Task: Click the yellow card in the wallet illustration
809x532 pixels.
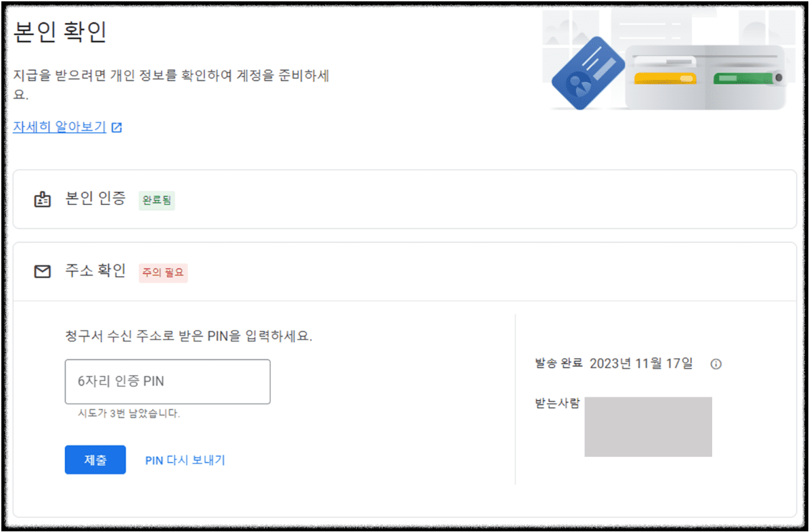Action: point(667,79)
